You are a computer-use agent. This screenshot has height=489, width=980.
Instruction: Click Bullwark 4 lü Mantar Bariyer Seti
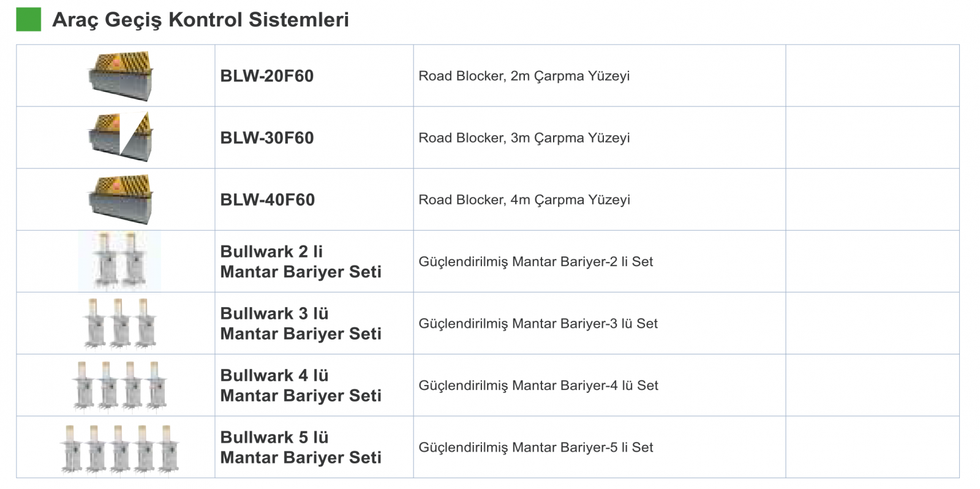point(301,385)
